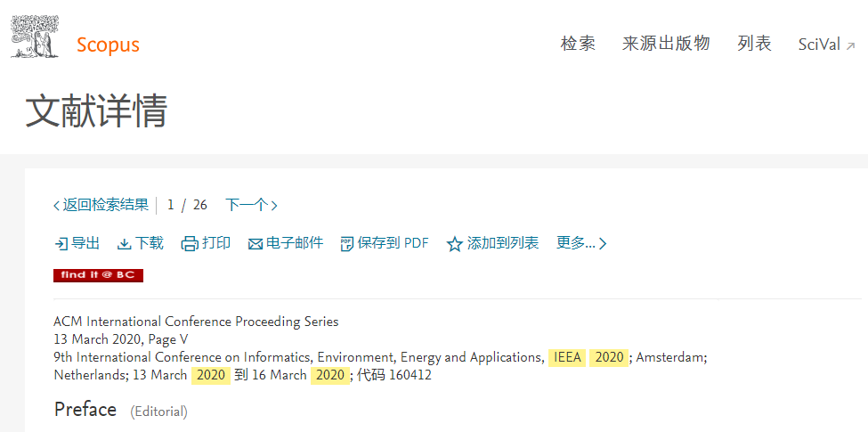Click the star add-to-list icon
868x432 pixels.
pos(455,244)
